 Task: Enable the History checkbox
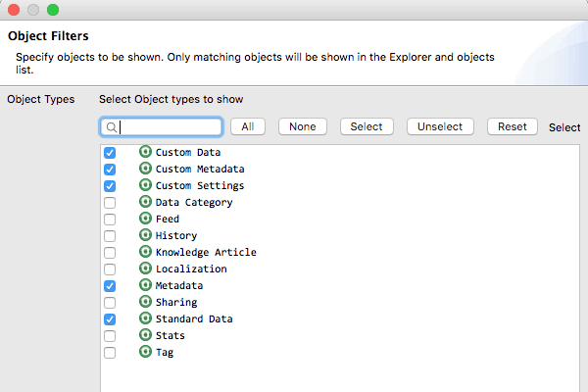pos(110,236)
